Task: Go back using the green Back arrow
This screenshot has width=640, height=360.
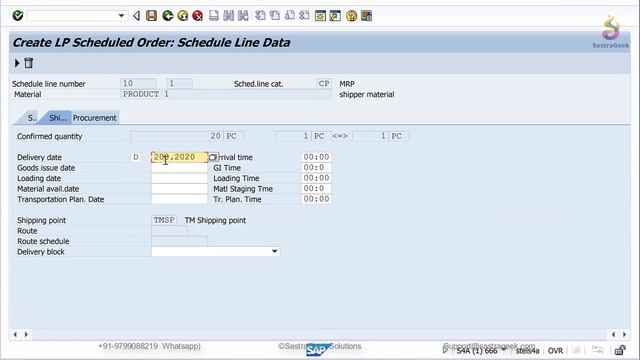Action: [x=167, y=16]
